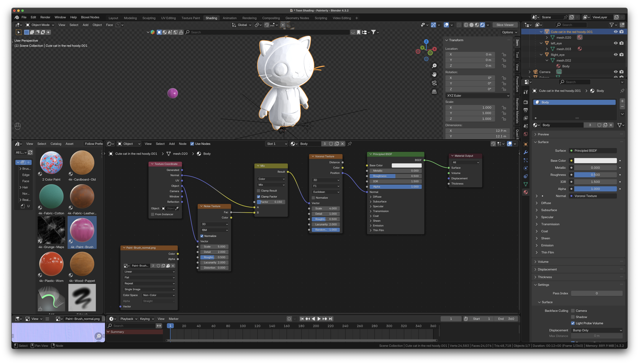Open the Render menu

coord(45,17)
